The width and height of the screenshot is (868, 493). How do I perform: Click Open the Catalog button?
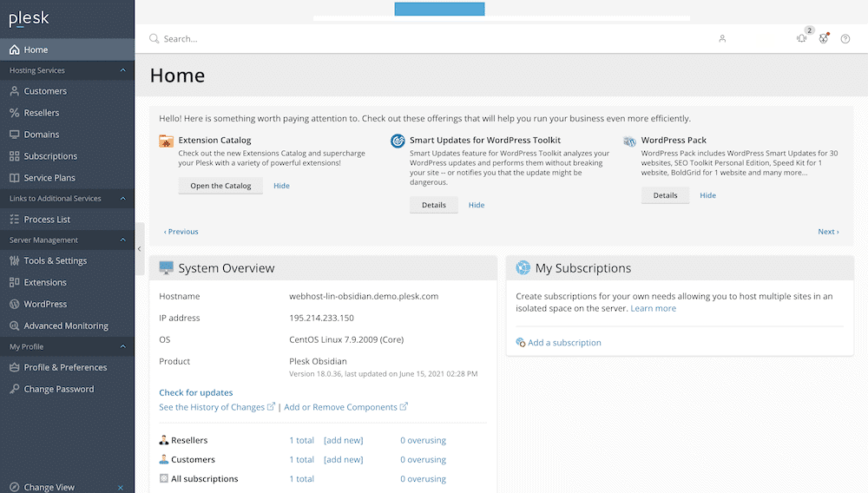pyautogui.click(x=220, y=186)
